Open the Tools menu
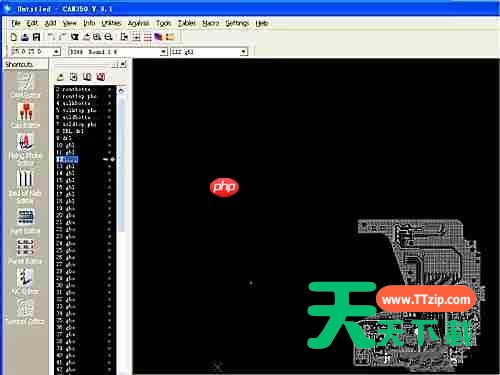The height and width of the screenshot is (375, 500). 163,23
